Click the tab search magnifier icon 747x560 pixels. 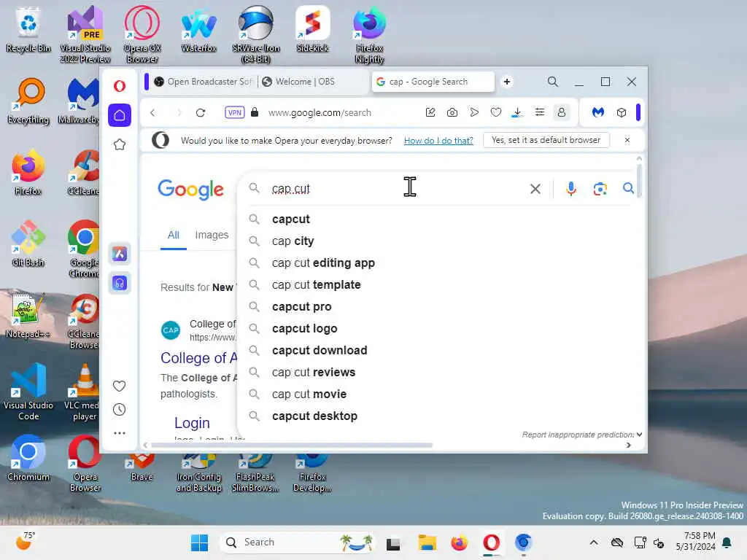click(553, 82)
